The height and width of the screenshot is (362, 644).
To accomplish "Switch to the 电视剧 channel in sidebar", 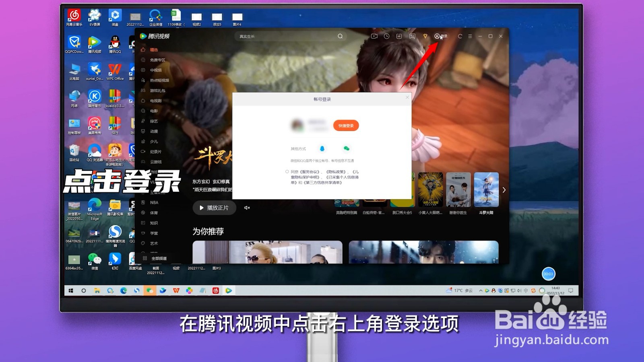I will pyautogui.click(x=154, y=100).
